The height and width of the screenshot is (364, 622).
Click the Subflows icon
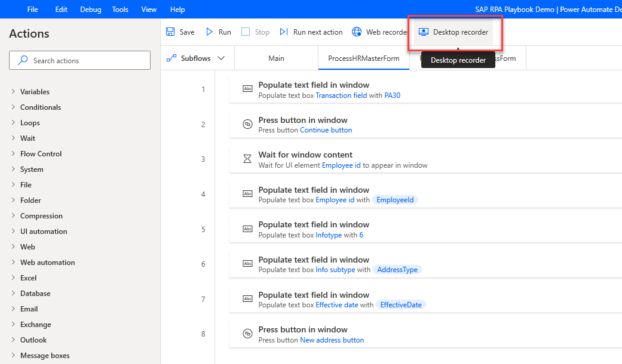171,58
